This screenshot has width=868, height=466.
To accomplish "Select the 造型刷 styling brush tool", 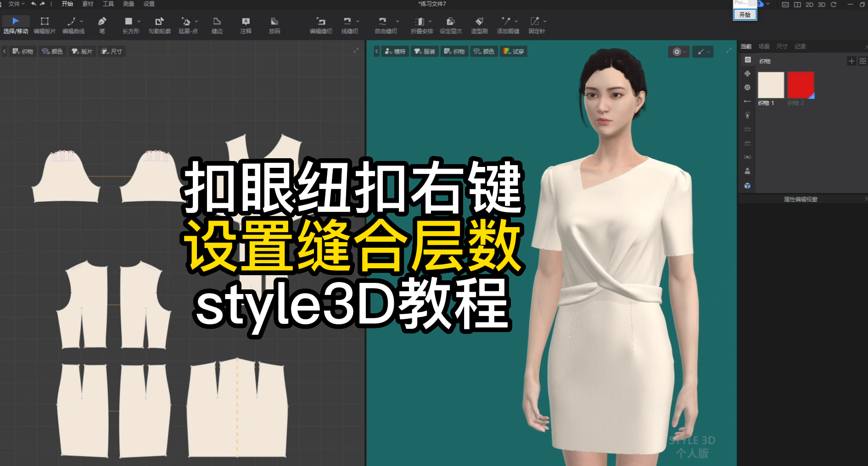I will point(479,25).
